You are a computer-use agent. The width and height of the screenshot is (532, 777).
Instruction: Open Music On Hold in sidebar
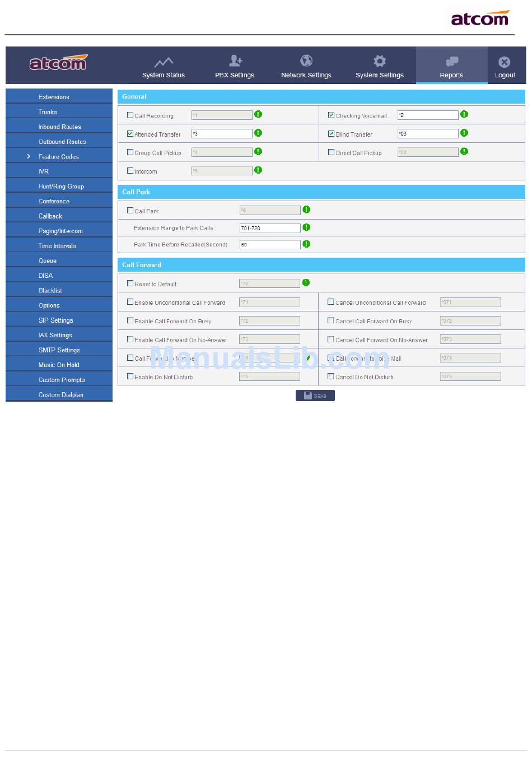tap(59, 365)
